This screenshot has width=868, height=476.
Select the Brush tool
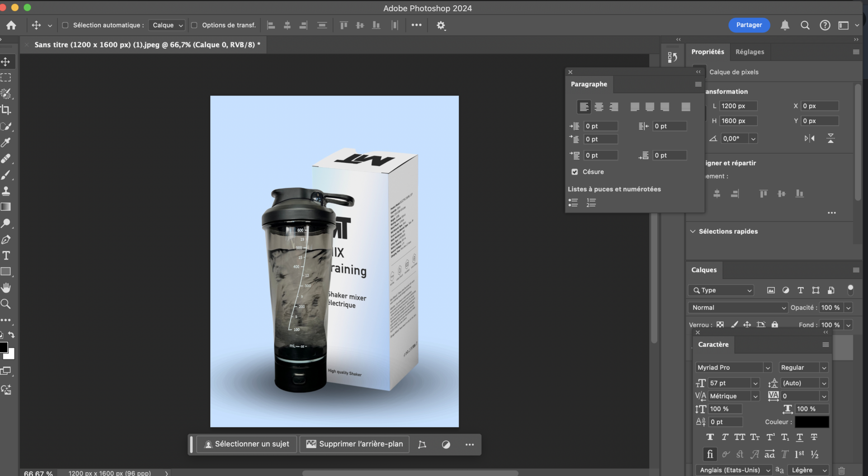click(6, 175)
